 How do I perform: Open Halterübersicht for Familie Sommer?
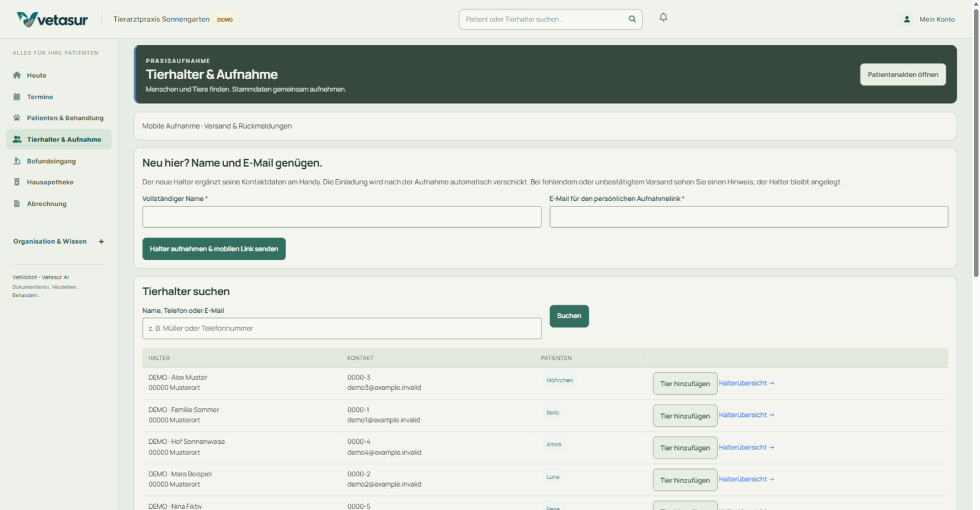tap(747, 415)
